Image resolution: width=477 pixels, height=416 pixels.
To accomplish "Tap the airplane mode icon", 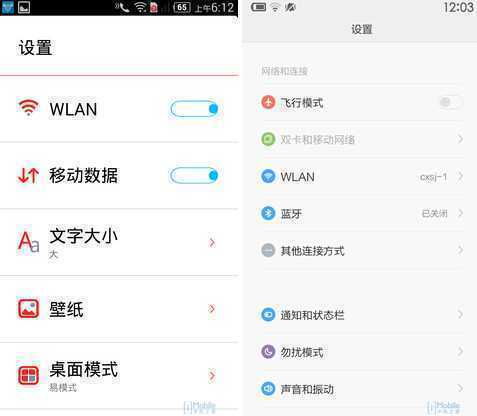I will tap(268, 102).
